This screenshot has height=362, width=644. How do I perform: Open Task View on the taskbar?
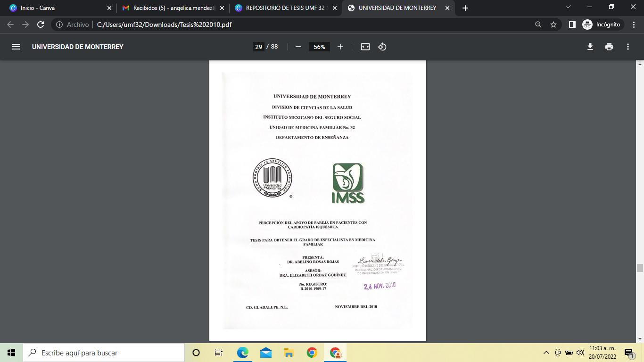[x=219, y=353]
